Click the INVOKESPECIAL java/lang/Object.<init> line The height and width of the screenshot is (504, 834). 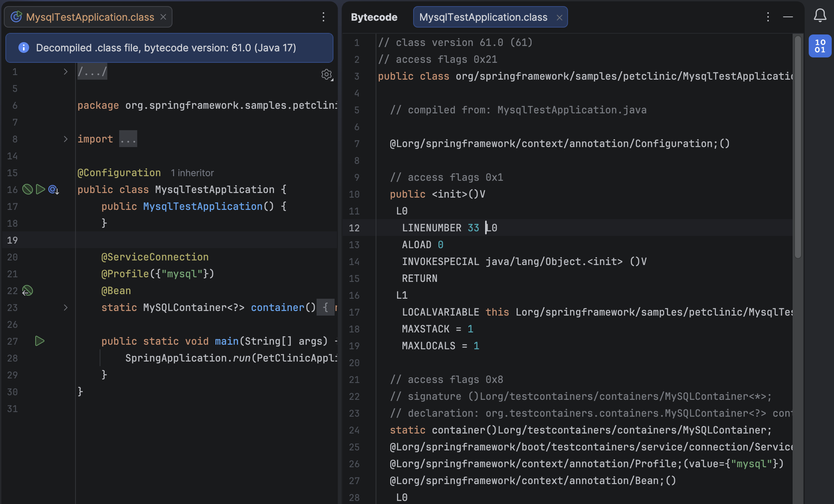click(524, 262)
